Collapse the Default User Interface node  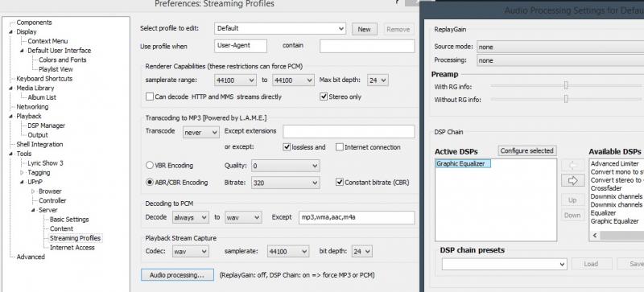(23, 51)
